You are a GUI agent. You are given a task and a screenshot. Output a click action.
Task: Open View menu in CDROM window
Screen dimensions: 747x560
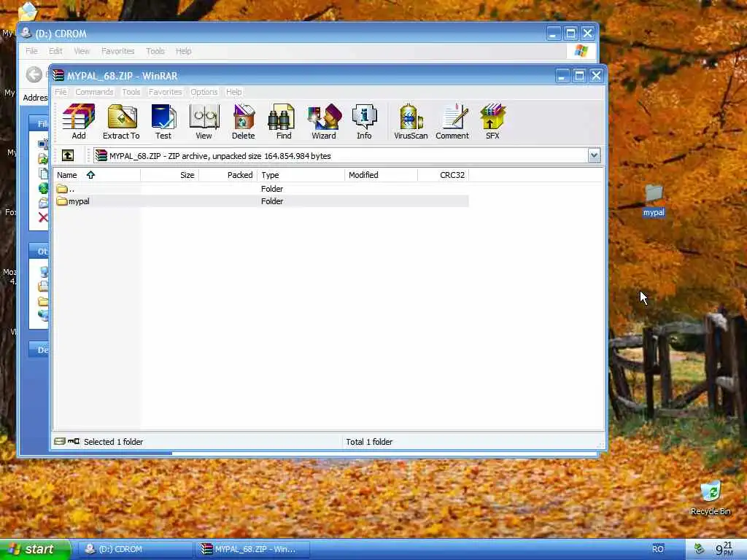tap(82, 51)
